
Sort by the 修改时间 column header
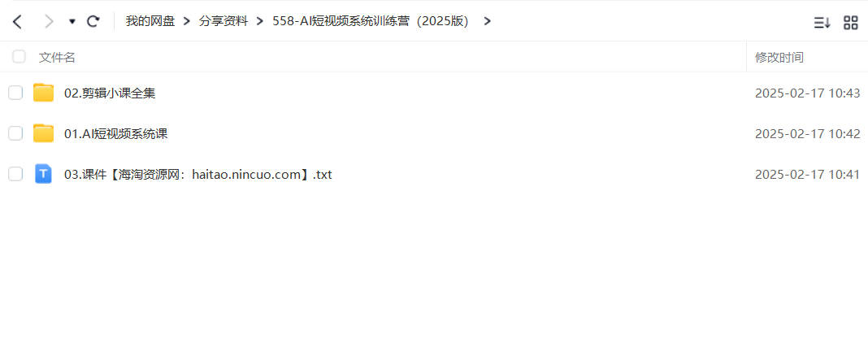779,57
